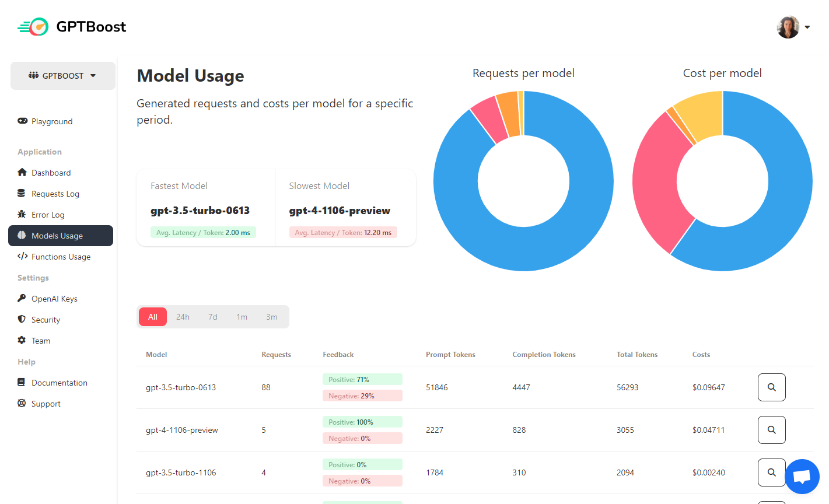829x504 pixels.
Task: Click the Functions Usage code icon
Action: pyautogui.click(x=23, y=256)
